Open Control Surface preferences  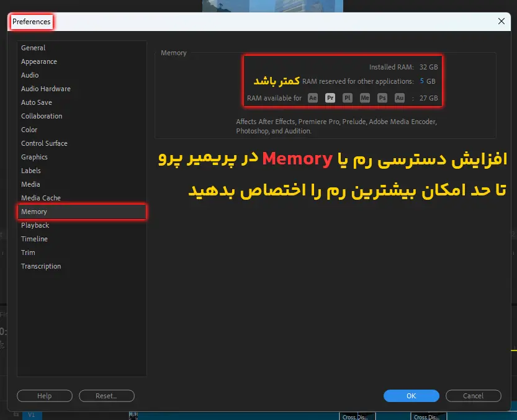click(82, 143)
